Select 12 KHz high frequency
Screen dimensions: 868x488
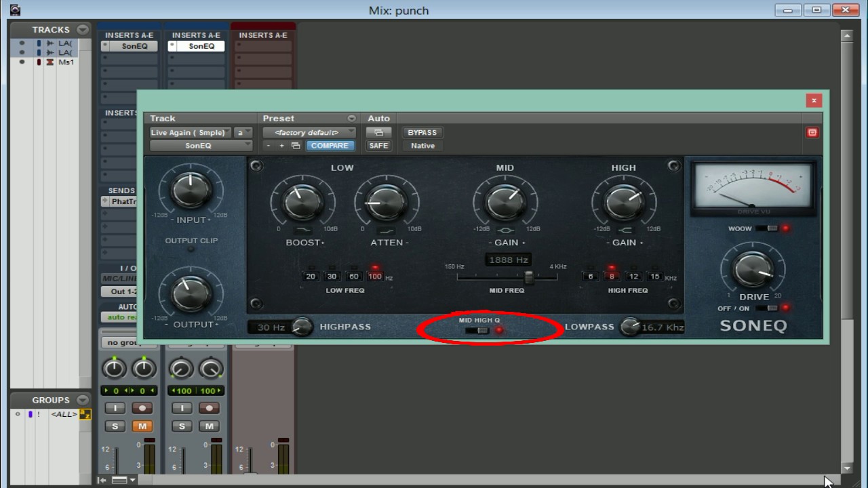tap(633, 277)
